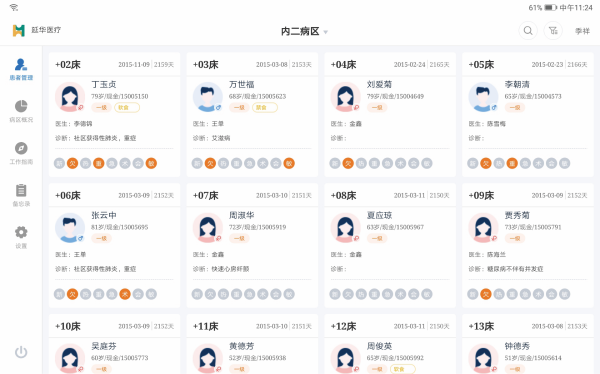Click the battery indicator at 61%

click(550, 8)
